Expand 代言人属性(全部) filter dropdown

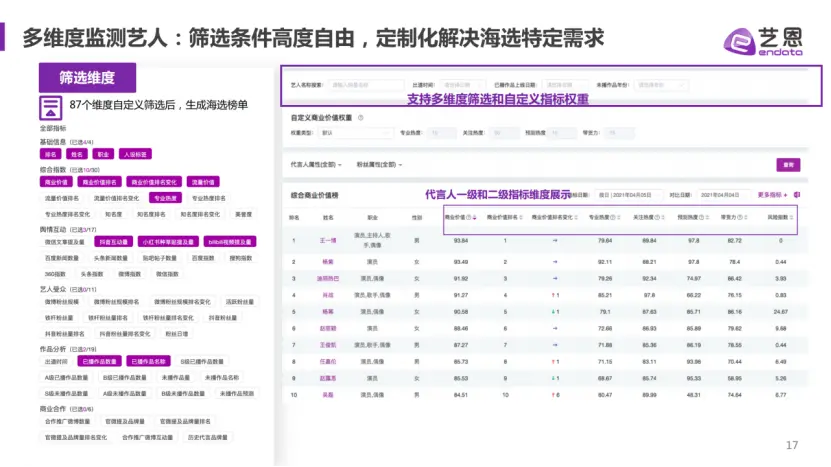tap(316, 165)
